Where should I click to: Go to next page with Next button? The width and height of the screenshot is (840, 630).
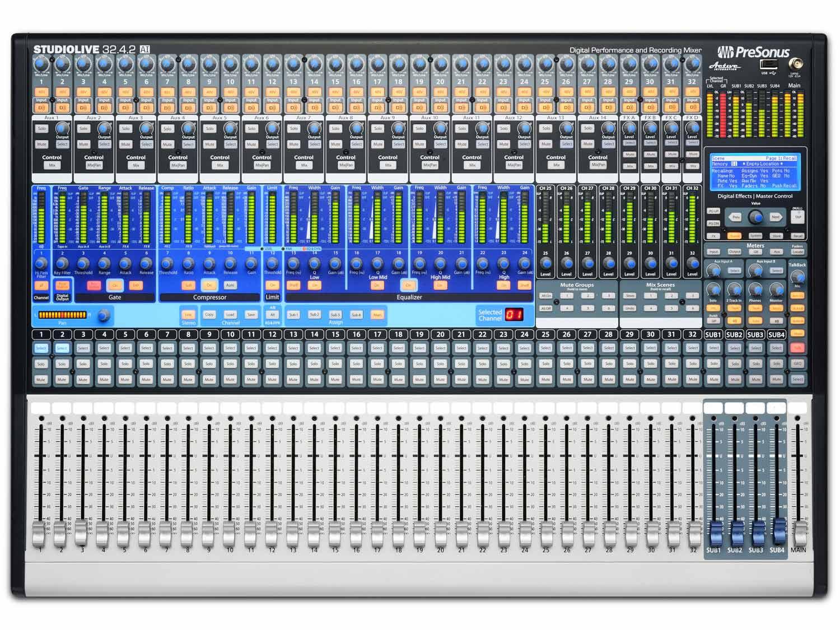(x=775, y=217)
